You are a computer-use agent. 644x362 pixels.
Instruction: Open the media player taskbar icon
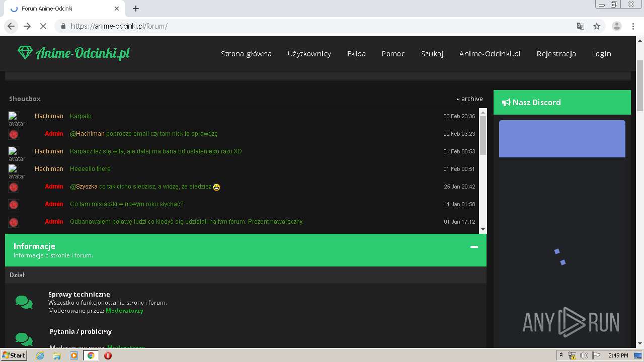[x=74, y=355]
